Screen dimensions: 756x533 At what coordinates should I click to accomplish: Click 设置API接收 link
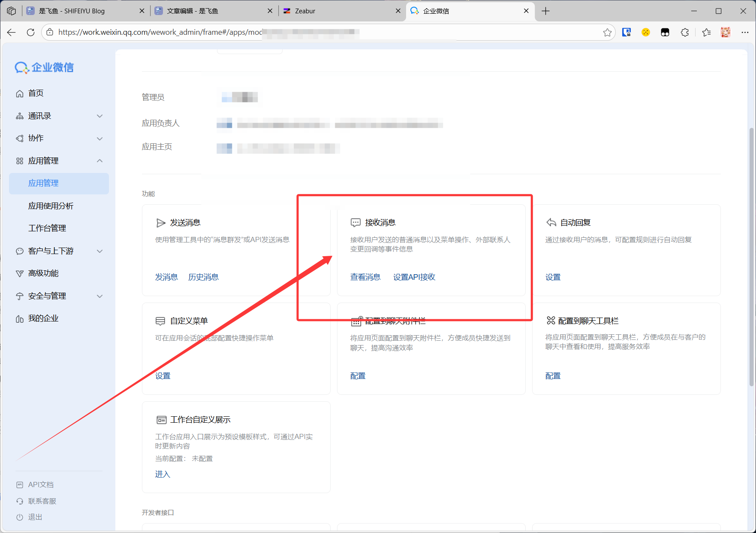[x=414, y=277]
